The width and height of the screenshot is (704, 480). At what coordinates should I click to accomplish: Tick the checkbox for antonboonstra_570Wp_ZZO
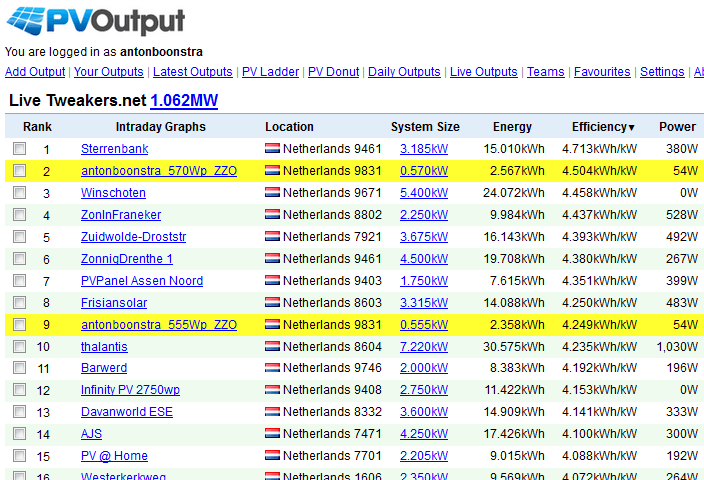click(19, 170)
